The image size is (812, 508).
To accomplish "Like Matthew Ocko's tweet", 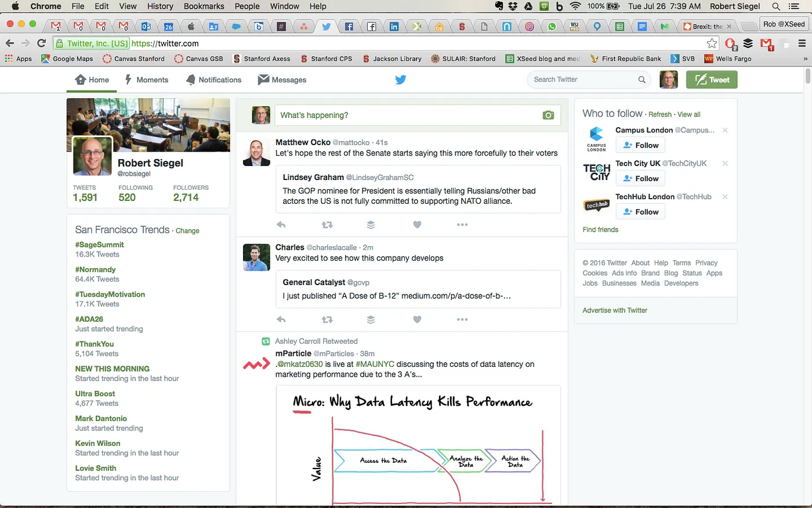I will [417, 225].
